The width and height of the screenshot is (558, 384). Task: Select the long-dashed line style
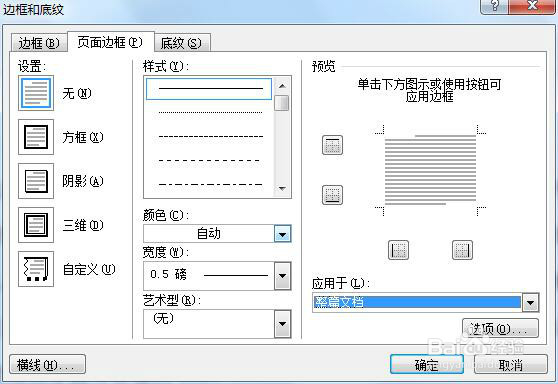[209, 161]
